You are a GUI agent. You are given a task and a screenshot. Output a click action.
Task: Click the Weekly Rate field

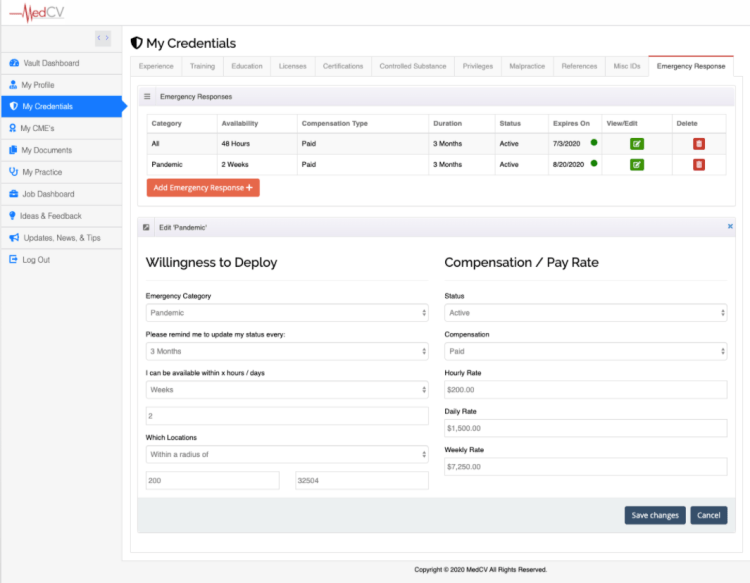[x=585, y=467]
